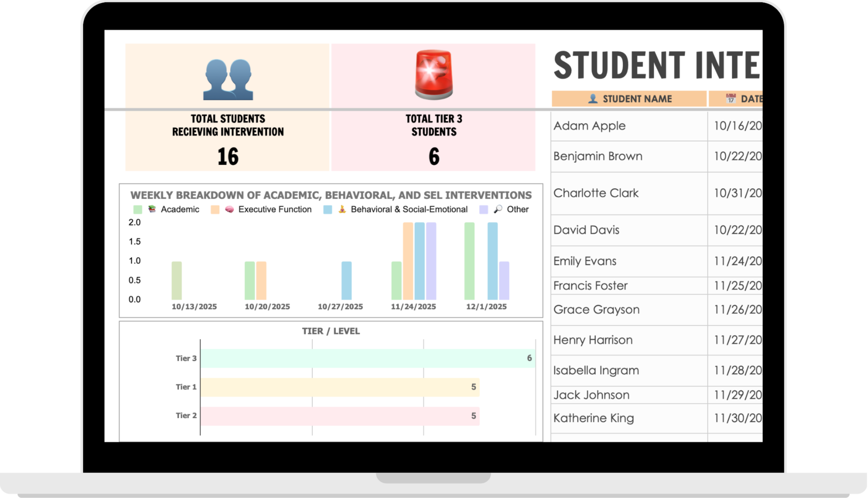Click the meditating person icon in legend
The image size is (868, 498).
coord(342,209)
